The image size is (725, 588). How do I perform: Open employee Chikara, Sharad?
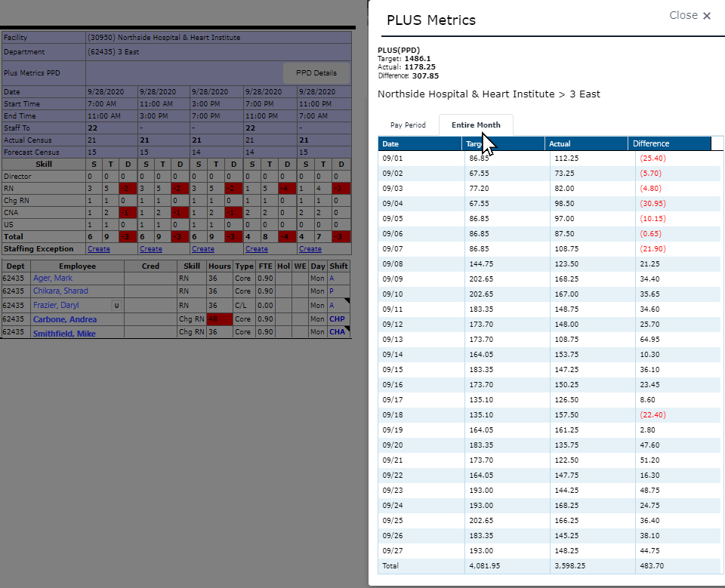tap(60, 292)
